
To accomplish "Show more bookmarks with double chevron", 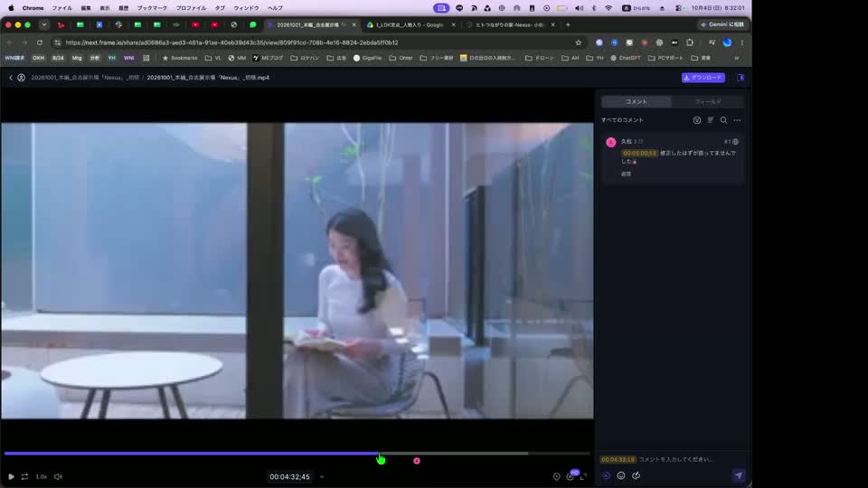I will (737, 58).
